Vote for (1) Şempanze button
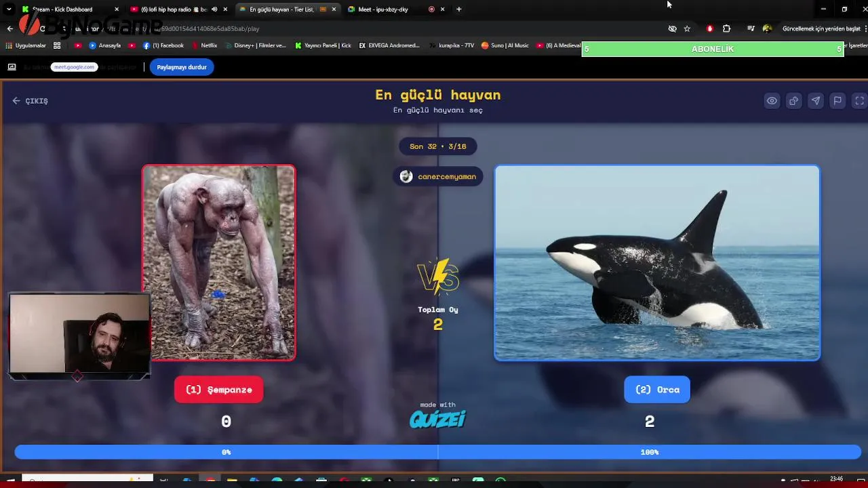The width and height of the screenshot is (868, 488). [218, 390]
